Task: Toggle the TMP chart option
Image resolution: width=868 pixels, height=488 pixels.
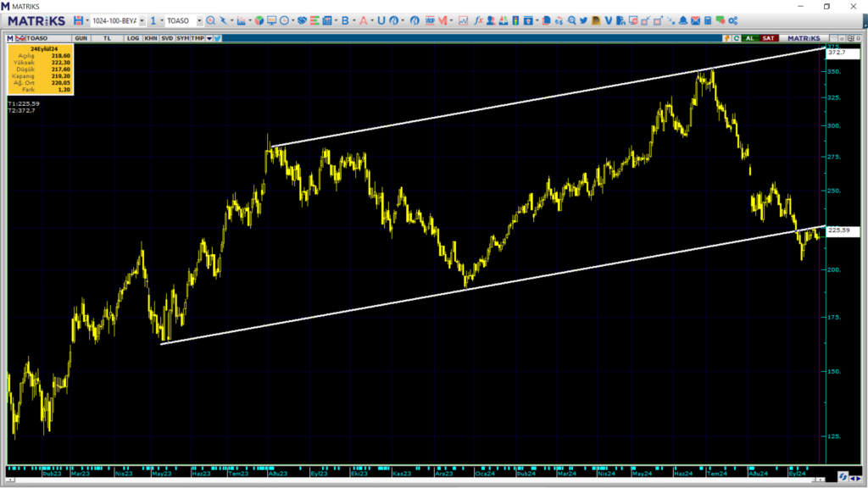Action: coord(198,38)
